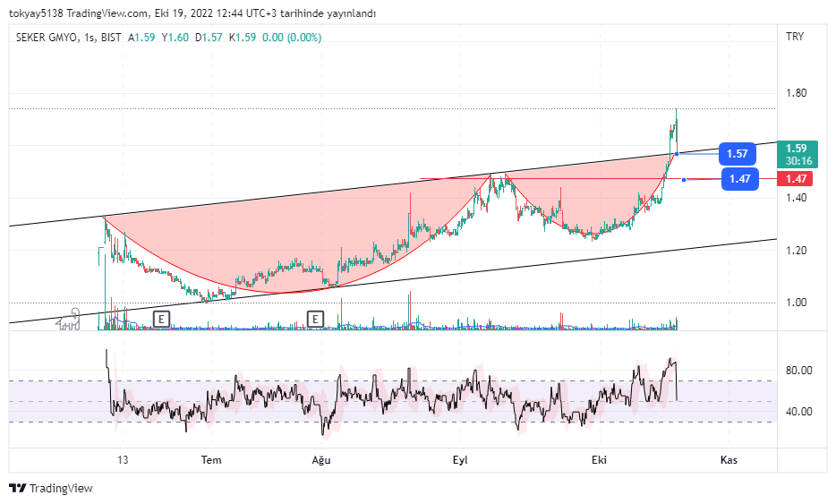Click the first E earnings marker near June
This screenshot has height=504, width=836.
(161, 320)
